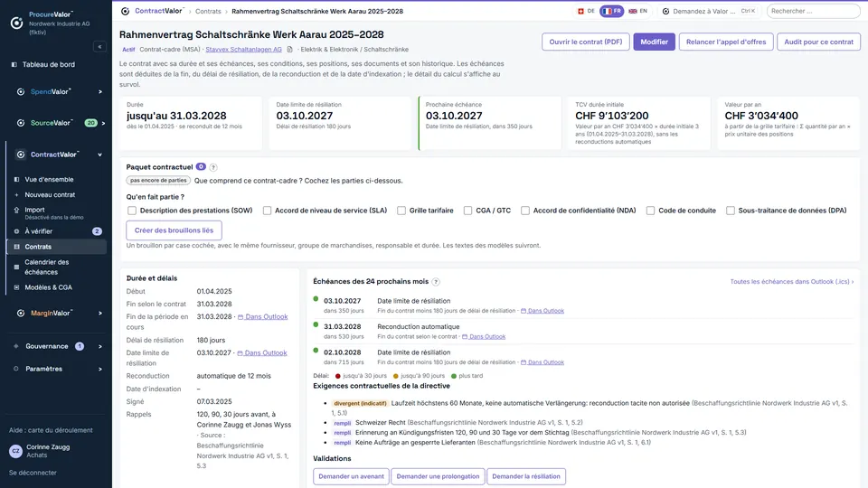Click the ContractValor sidebar module icon

[21, 155]
